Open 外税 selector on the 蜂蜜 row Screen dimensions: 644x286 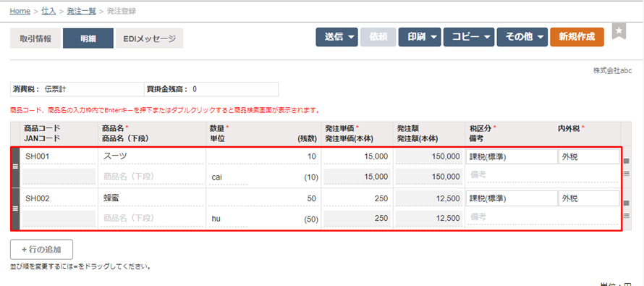pyautogui.click(x=589, y=199)
